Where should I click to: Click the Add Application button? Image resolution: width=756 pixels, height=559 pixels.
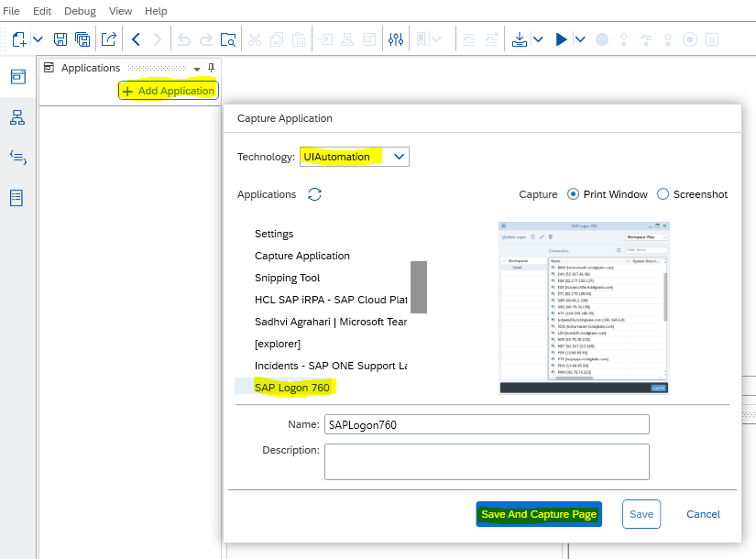(x=169, y=91)
